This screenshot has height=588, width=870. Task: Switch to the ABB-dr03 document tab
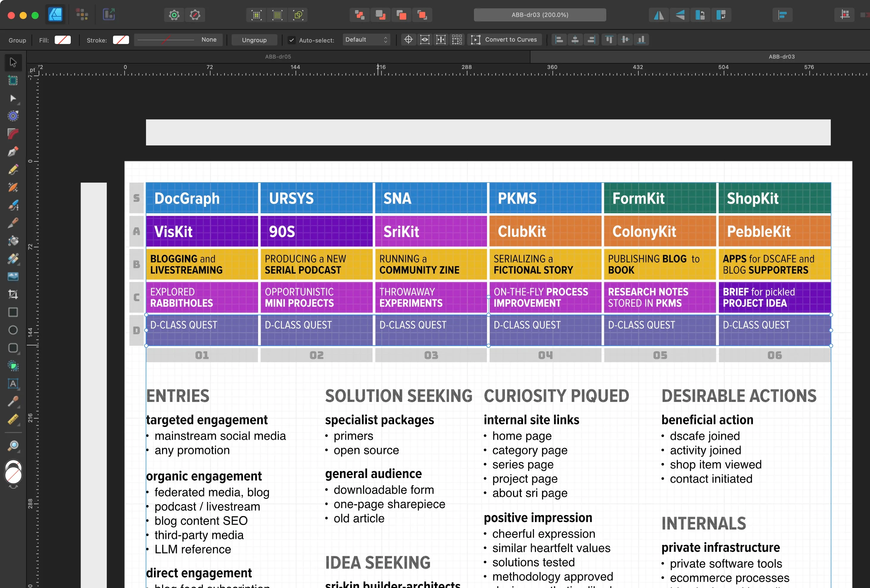782,56
